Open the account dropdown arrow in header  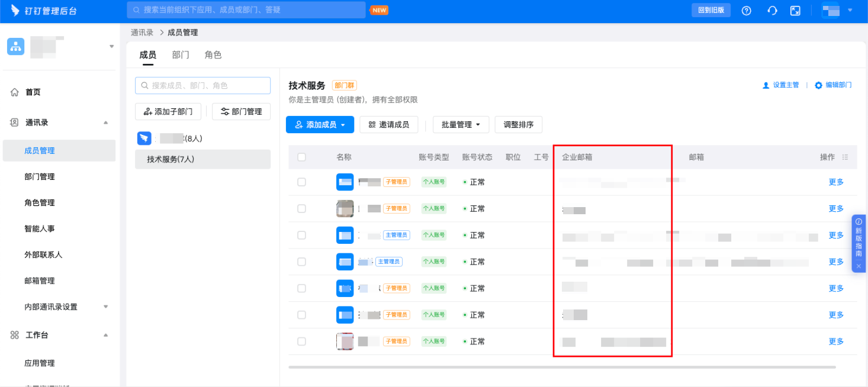[x=850, y=10]
